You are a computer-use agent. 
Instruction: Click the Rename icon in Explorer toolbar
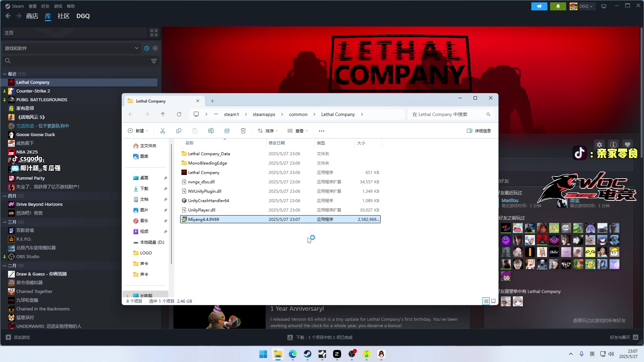pos(211,131)
